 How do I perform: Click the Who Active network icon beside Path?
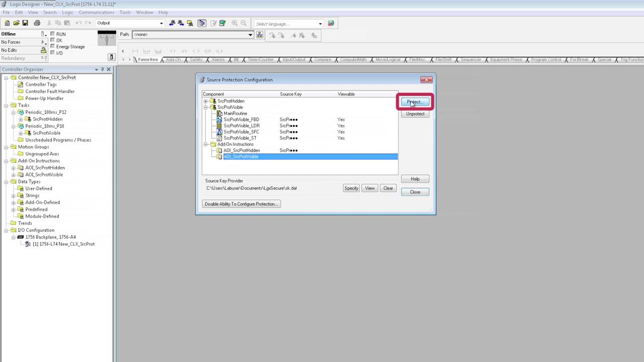click(260, 35)
